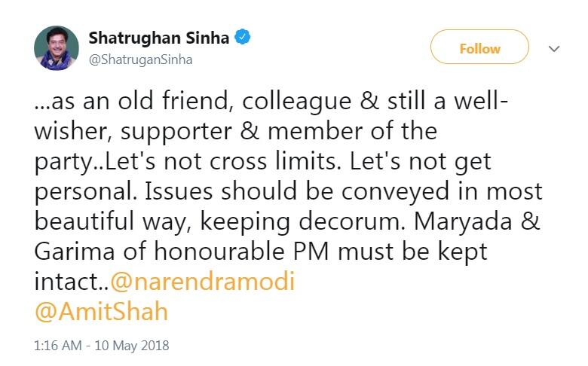
Task: Click the word "intact" before the mentions
Action: click(66, 282)
